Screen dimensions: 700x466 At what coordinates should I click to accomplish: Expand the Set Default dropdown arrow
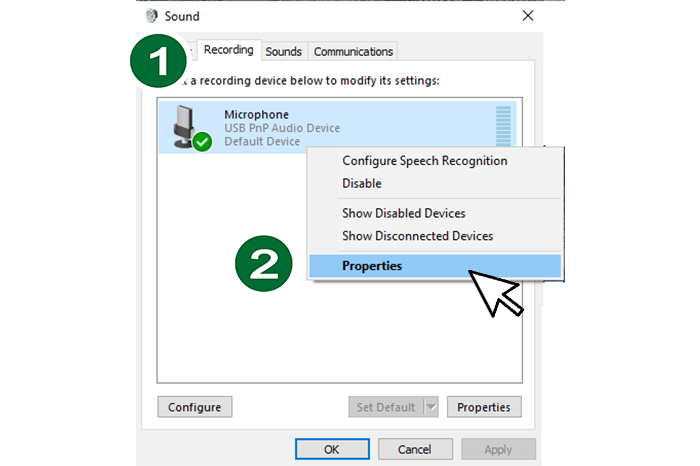point(431,407)
